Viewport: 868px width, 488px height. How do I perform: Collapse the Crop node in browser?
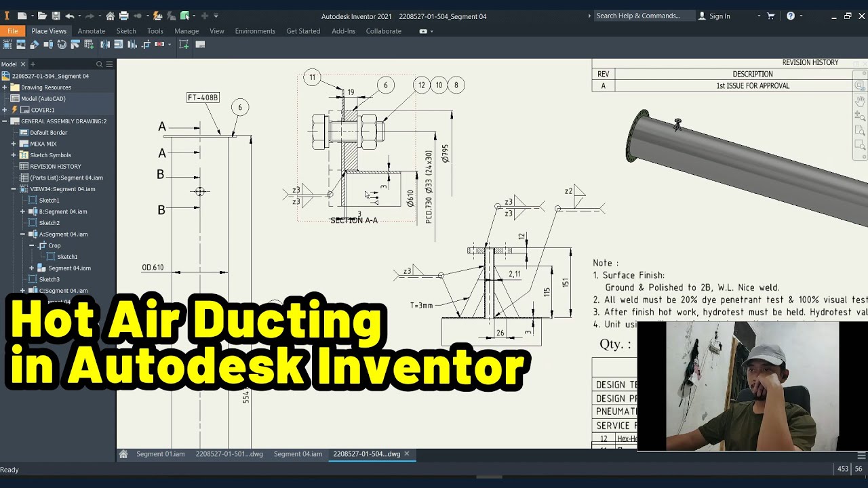[x=31, y=245]
